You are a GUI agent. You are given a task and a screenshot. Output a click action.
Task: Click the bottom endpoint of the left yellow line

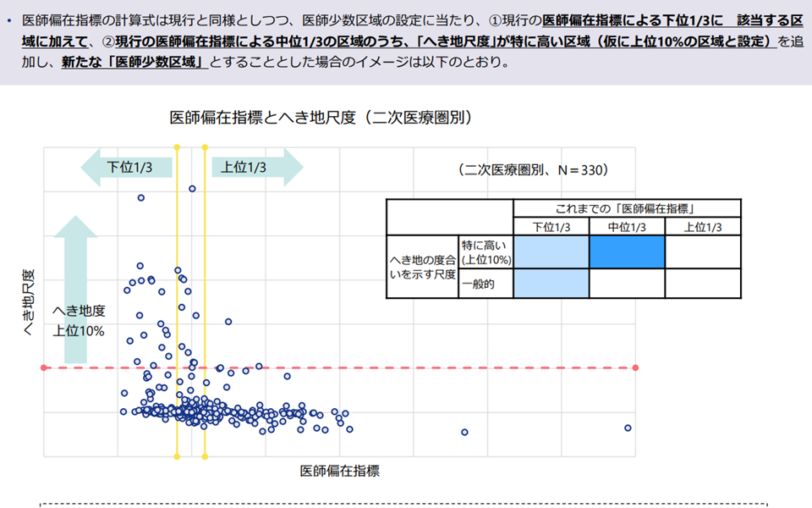pos(177,457)
